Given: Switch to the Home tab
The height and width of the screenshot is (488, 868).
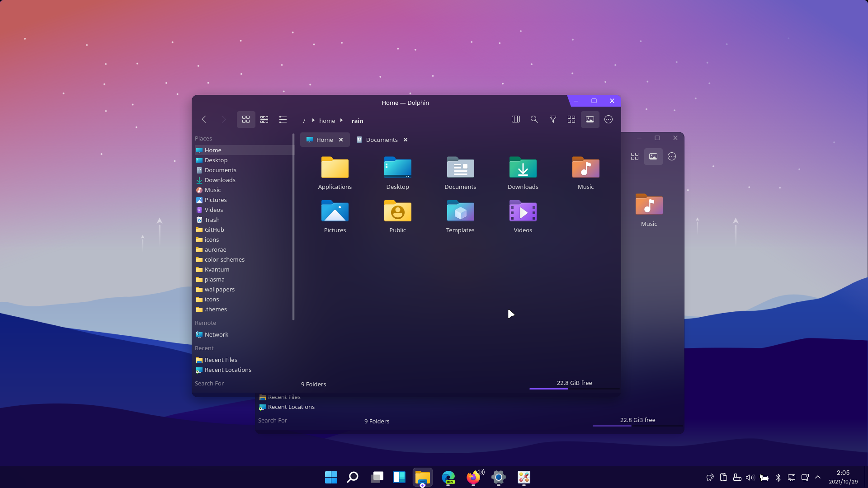Looking at the screenshot, I should 325,140.
